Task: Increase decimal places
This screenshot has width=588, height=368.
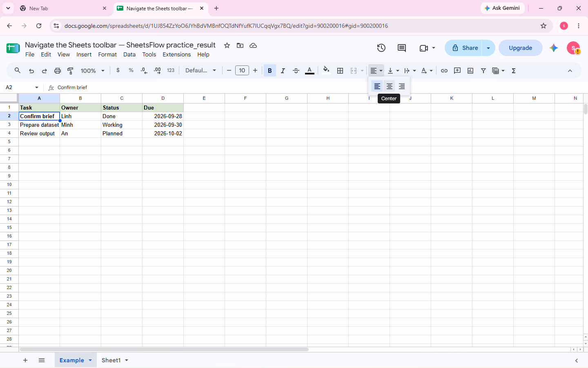Action: 157,71
